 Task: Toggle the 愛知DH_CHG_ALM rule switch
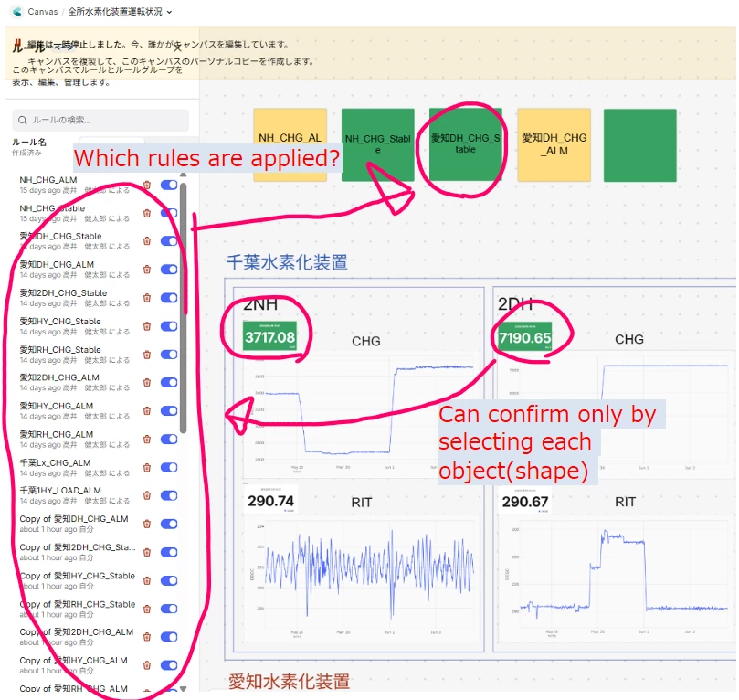coord(169,270)
